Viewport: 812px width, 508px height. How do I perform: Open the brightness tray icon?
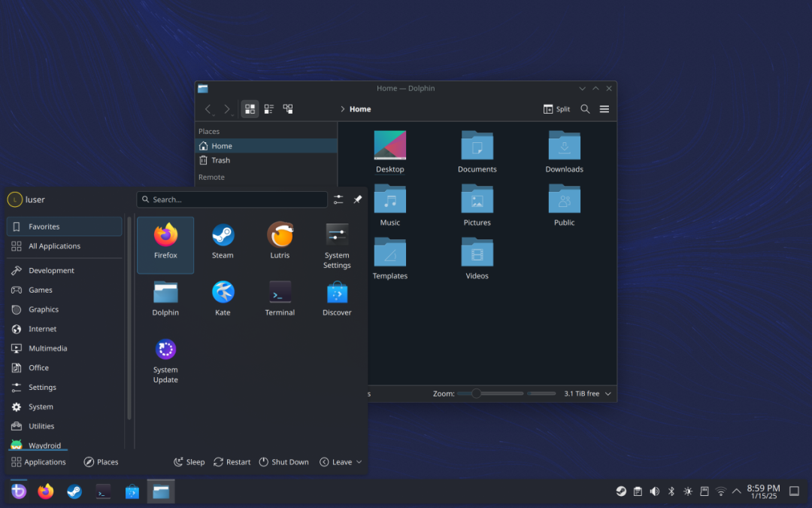(688, 491)
